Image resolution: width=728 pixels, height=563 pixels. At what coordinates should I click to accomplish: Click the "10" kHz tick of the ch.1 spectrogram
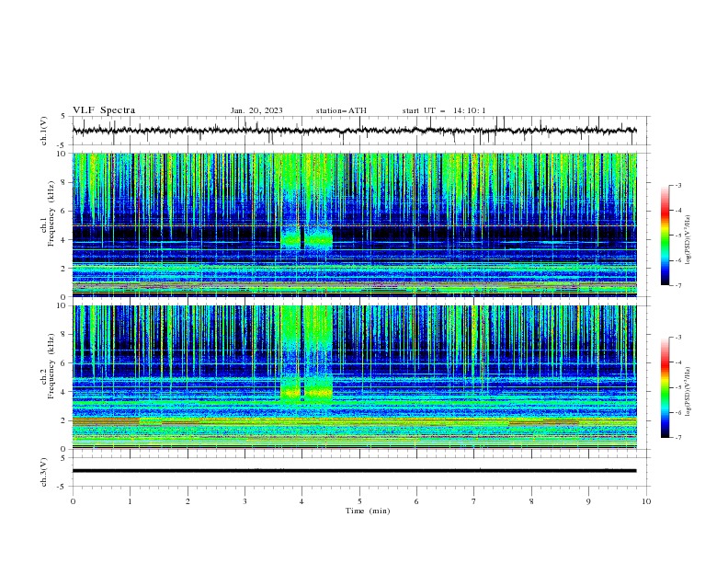pos(63,154)
